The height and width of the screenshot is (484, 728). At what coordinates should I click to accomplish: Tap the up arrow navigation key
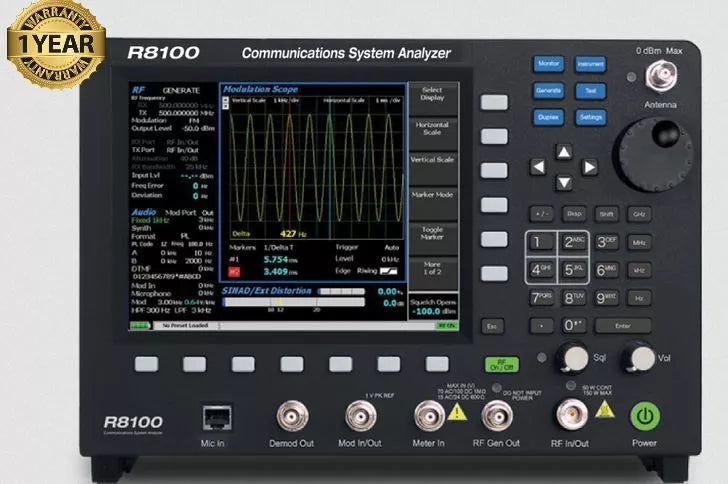click(x=564, y=152)
